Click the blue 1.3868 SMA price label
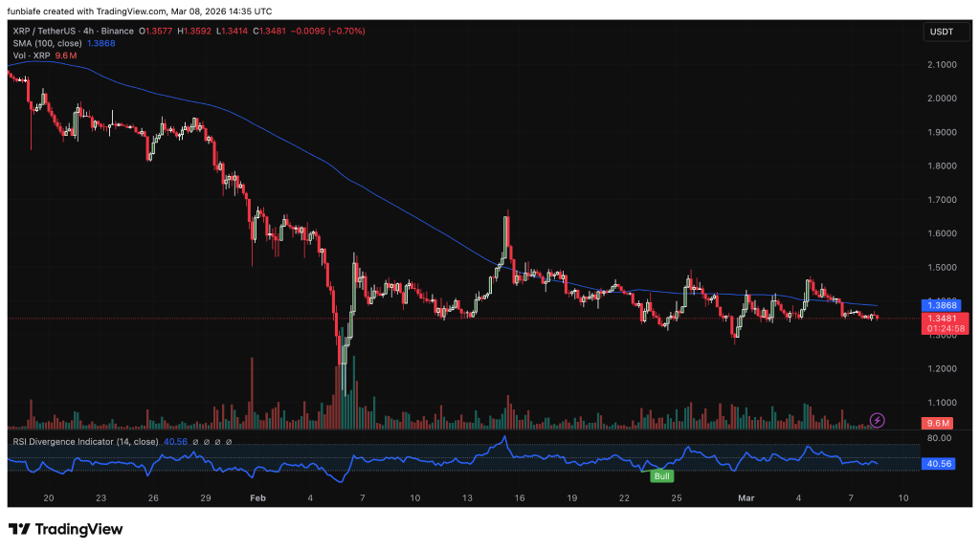 (940, 305)
